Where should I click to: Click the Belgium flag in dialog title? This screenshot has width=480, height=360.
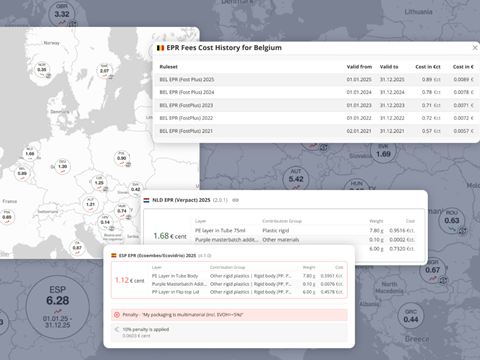tap(160, 48)
